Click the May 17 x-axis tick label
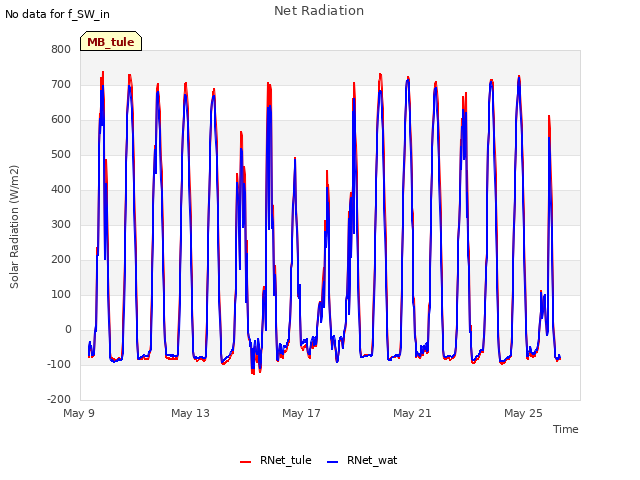640x480 pixels. pyautogui.click(x=301, y=413)
